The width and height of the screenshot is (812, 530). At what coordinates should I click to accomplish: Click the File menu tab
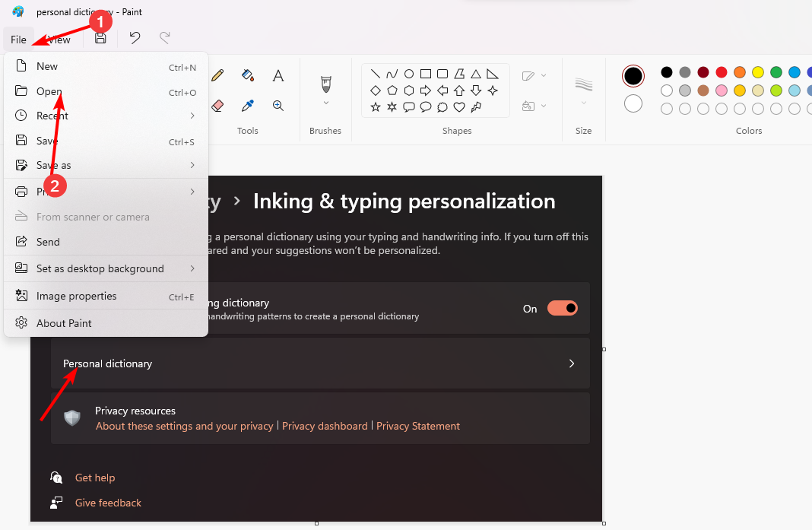point(19,40)
